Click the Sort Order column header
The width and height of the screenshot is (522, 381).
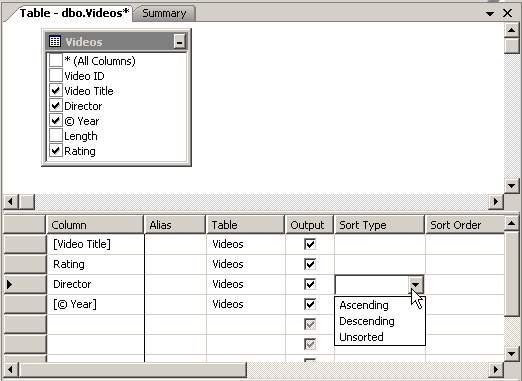pyautogui.click(x=465, y=225)
